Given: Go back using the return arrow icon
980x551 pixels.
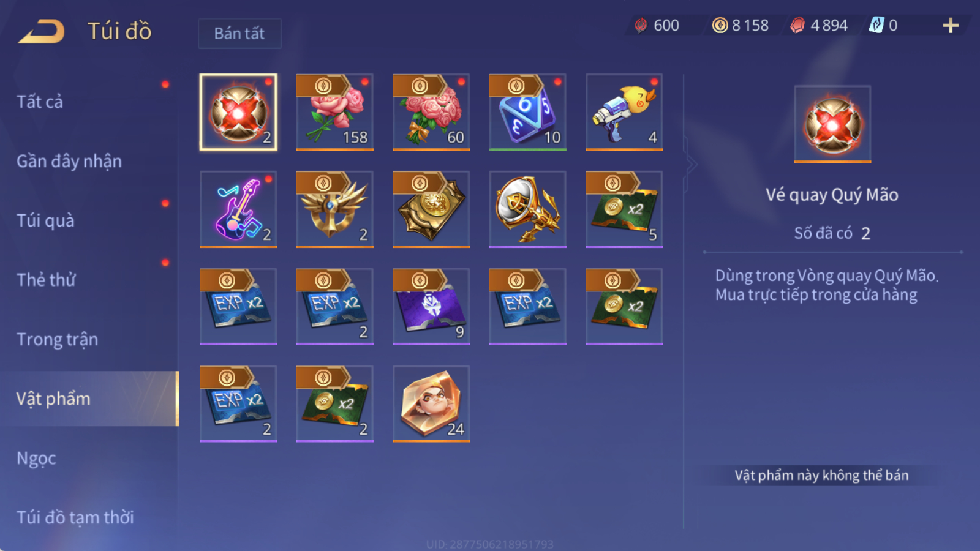Looking at the screenshot, I should [42, 31].
